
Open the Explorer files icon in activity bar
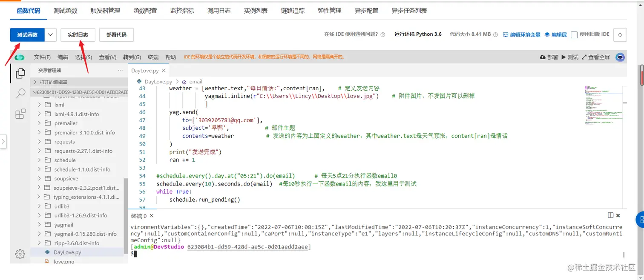click(20, 73)
